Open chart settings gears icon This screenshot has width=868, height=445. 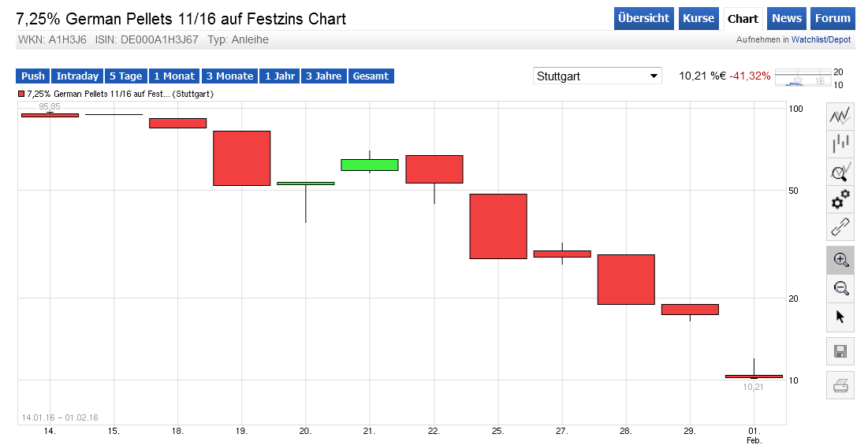pyautogui.click(x=840, y=199)
